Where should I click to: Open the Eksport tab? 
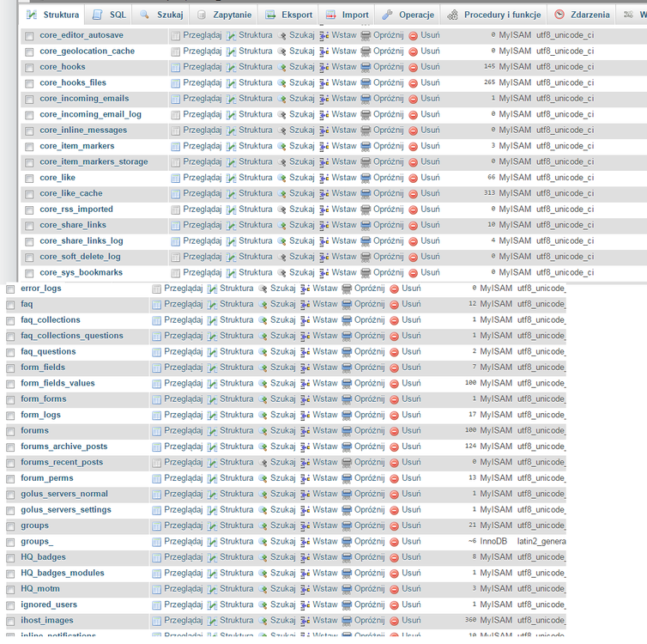[288, 15]
